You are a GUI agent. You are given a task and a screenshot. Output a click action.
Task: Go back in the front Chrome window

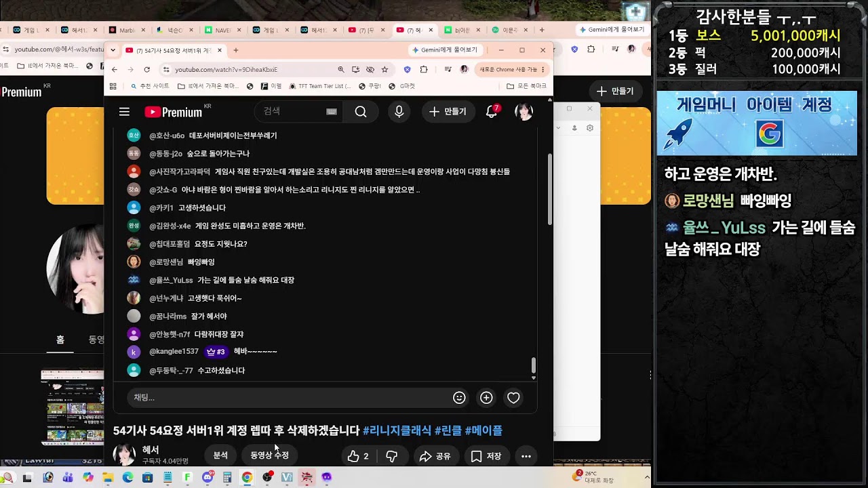pyautogui.click(x=114, y=69)
